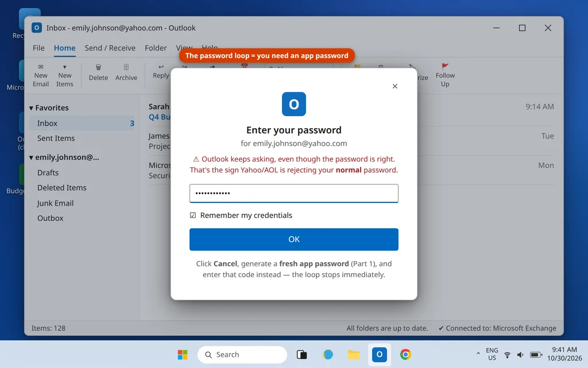588x368 pixels.
Task: Open the Drafts folder
Action: [x=48, y=172]
